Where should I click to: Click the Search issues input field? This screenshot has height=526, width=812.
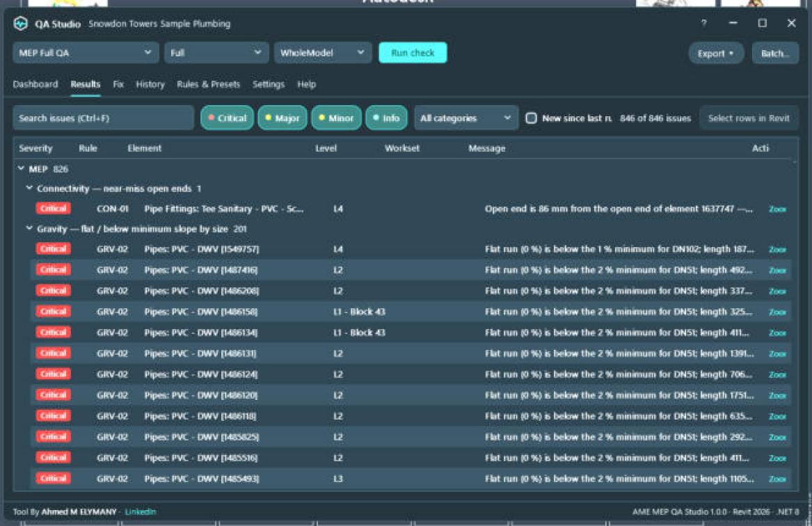(x=104, y=118)
